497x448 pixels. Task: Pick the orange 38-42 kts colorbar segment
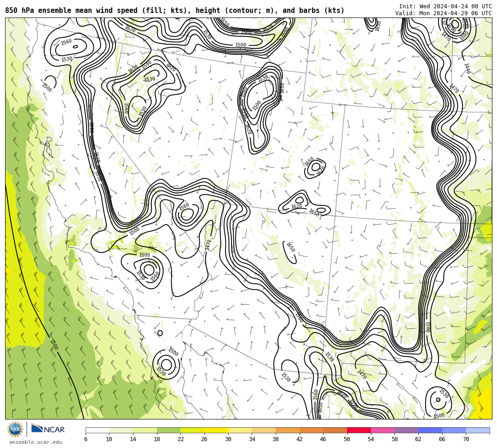[288, 430]
